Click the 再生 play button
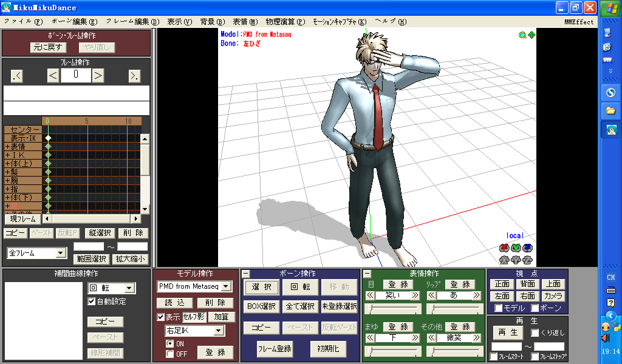The width and height of the screenshot is (622, 364). click(508, 332)
